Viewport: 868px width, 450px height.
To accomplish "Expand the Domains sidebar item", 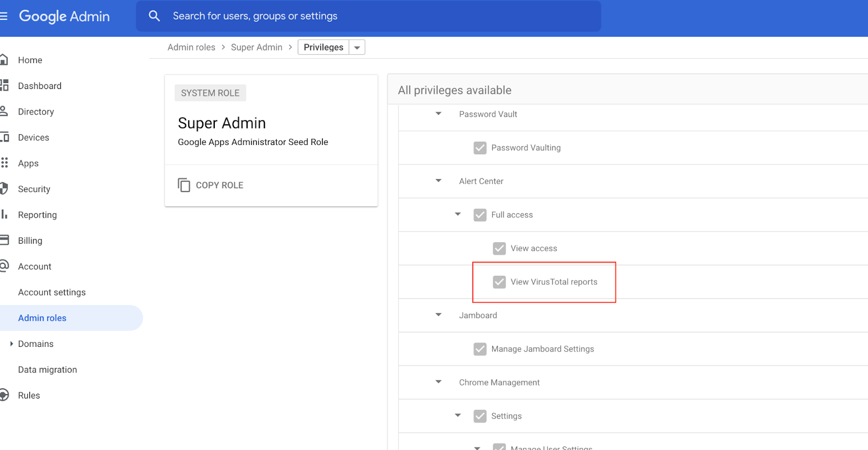I will coord(11,344).
